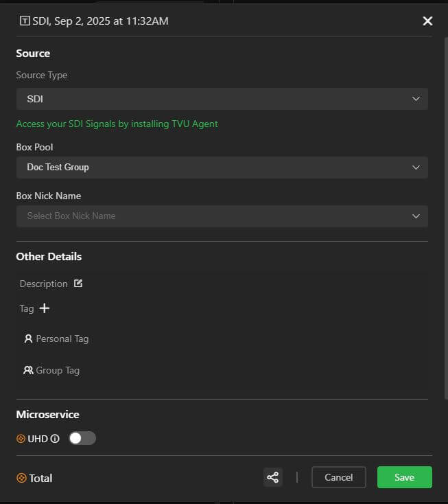Click the edit icon next to Description
448x504 pixels.
78,284
